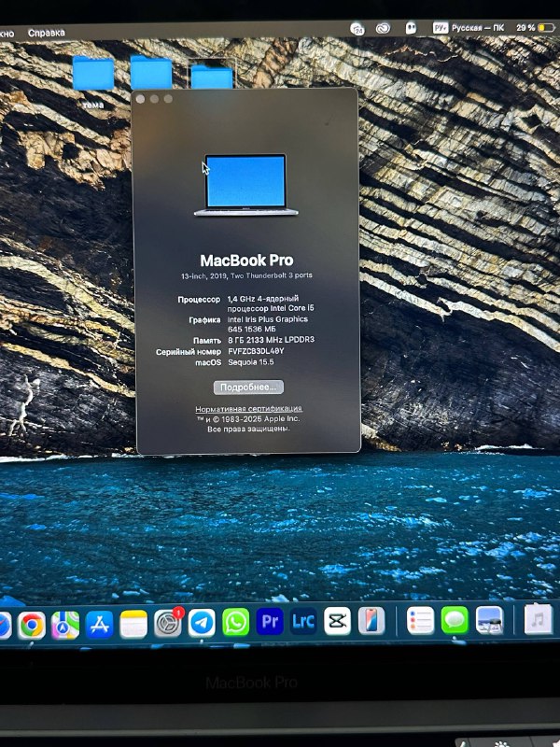560x747 pixels.
Task: Click the 8 ГБ 2133 MHz LPDDR3 text
Action: 271,340
